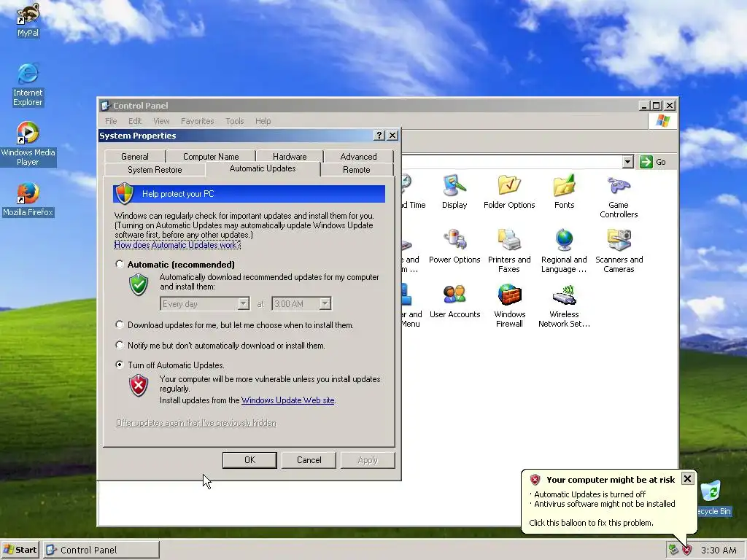Open User Accounts applet
747x560 pixels.
tap(454, 301)
